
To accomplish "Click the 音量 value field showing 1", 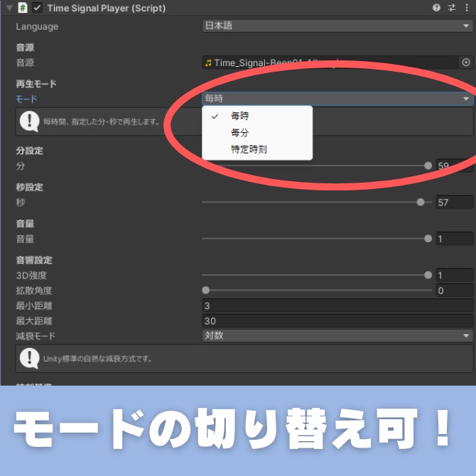I will (454, 239).
